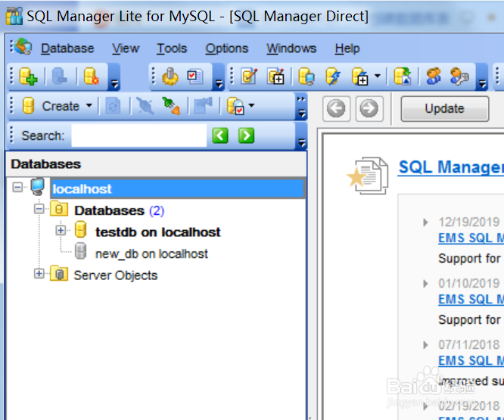Open the View menu

pyautogui.click(x=126, y=48)
